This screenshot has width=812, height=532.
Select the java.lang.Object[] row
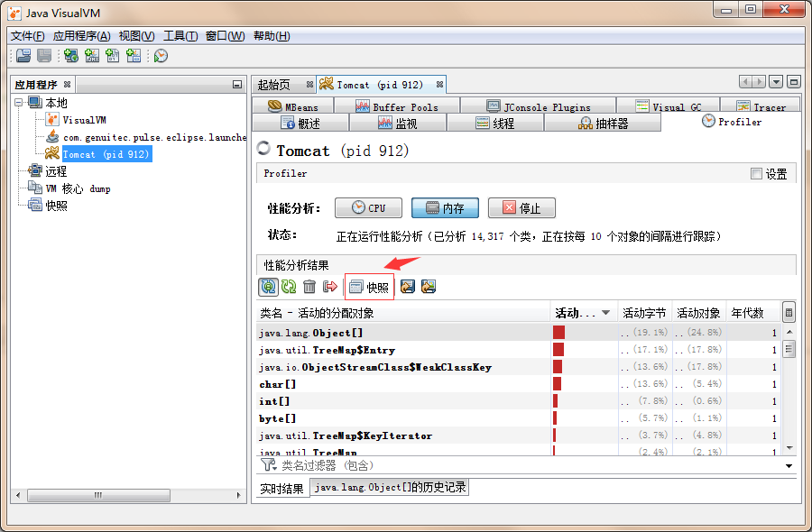tap(519, 332)
